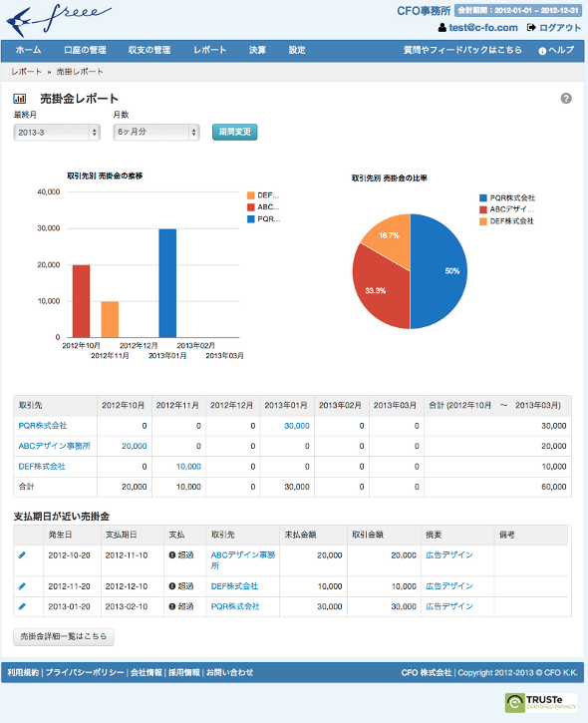Viewport: 588px width, 723px height.
Task: Open the question mark help icon
Action: (566, 98)
